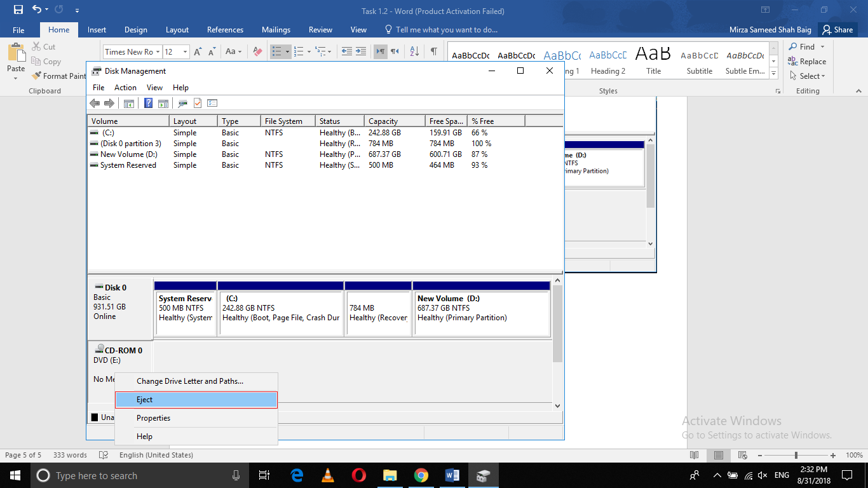Expand the numbering list dropdown arrow
This screenshot has height=488, width=868.
pos(309,51)
